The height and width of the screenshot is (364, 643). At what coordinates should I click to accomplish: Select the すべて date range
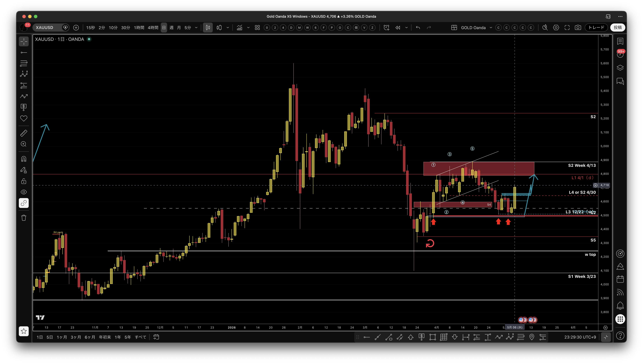pos(140,337)
